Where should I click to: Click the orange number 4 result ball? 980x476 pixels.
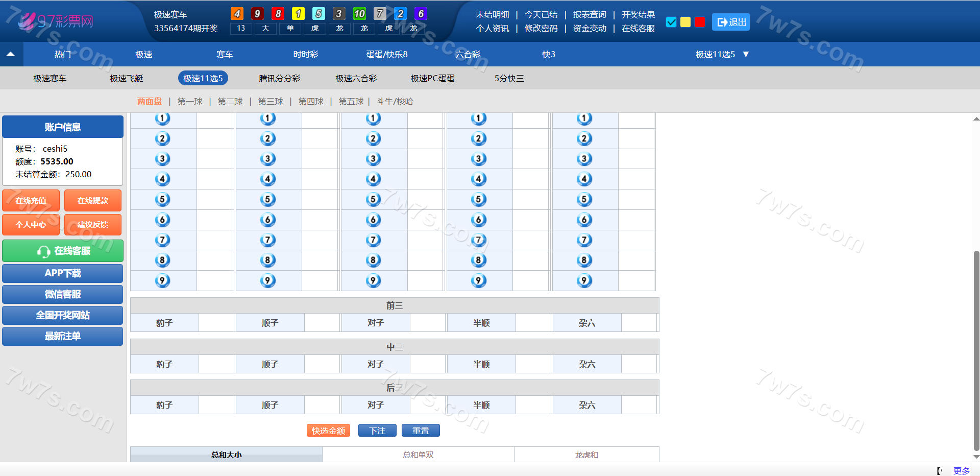(237, 14)
